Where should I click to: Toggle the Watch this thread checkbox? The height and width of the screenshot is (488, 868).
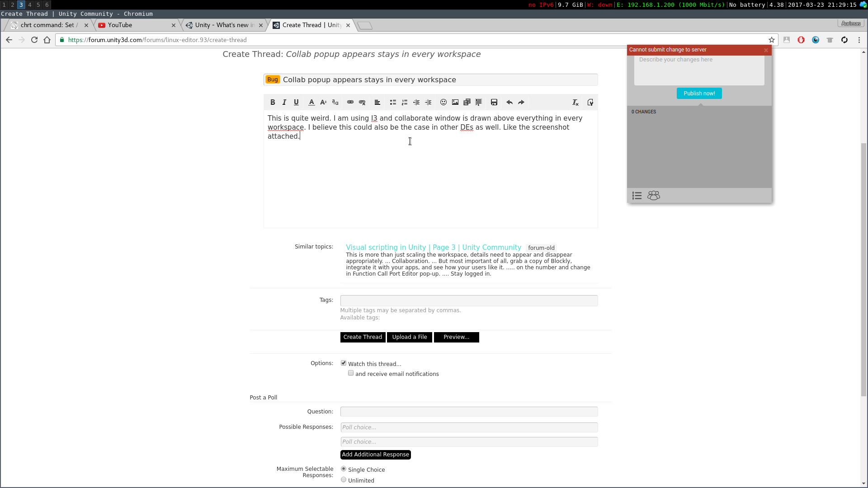(344, 363)
